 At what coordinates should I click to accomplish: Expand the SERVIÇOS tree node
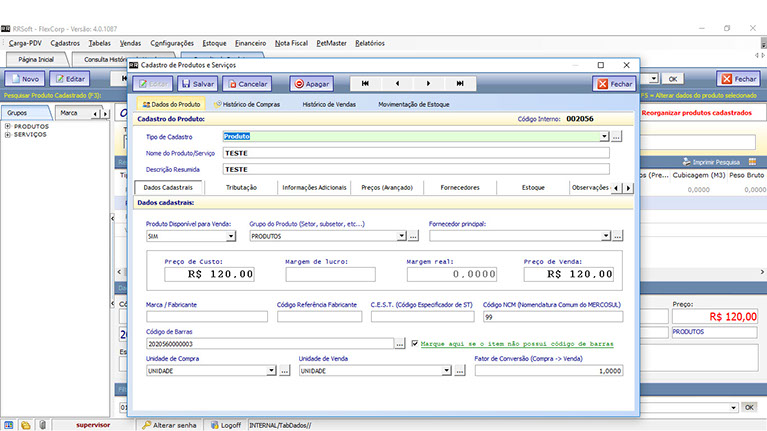click(8, 135)
